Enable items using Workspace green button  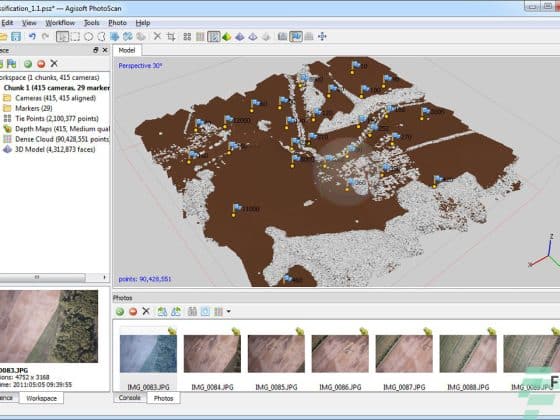(x=28, y=64)
